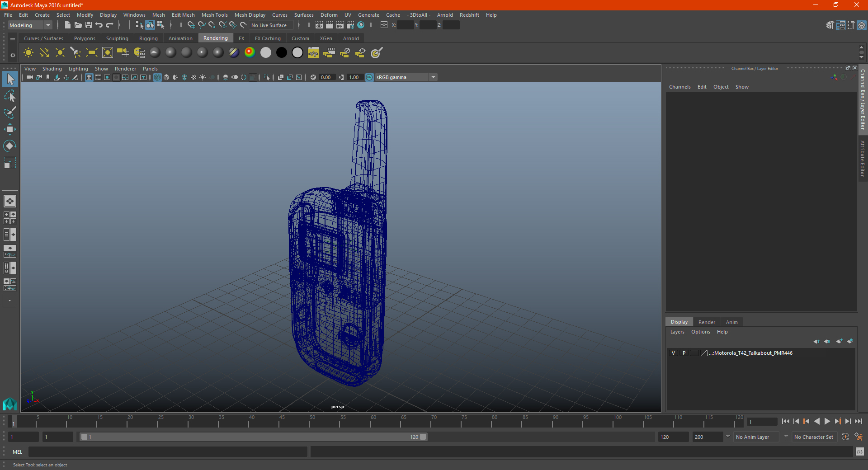Create a new scene

point(67,25)
